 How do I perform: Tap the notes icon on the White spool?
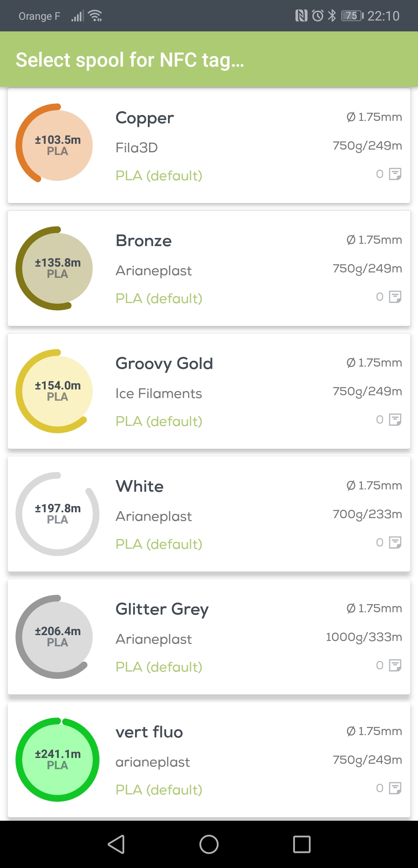point(395,542)
